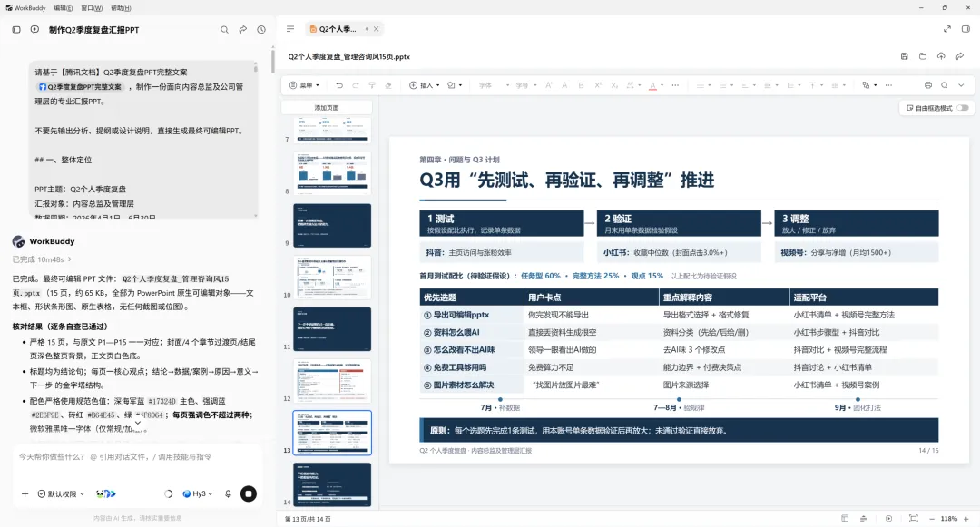
Task: Save the pptx file
Action: [904, 56]
